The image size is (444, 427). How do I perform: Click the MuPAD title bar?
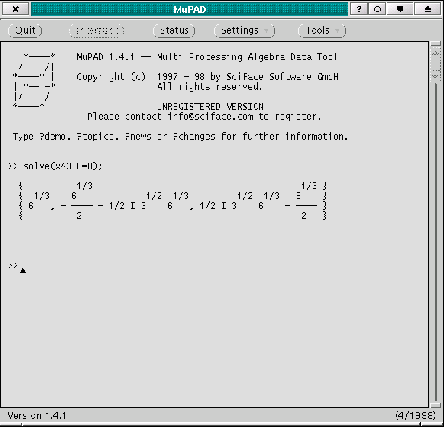[x=189, y=9]
